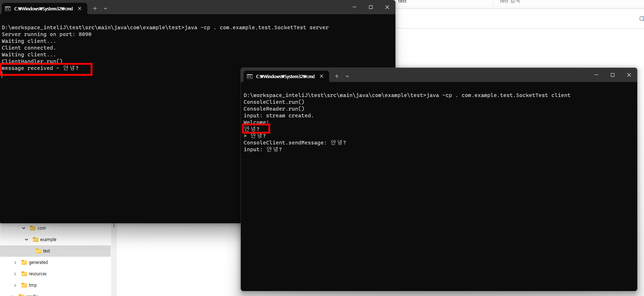Click 'ConsoleClient.sendMessage:' line in client window

click(x=295, y=143)
